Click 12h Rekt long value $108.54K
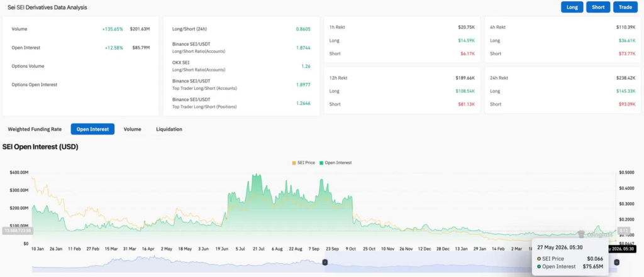 pyautogui.click(x=465, y=91)
